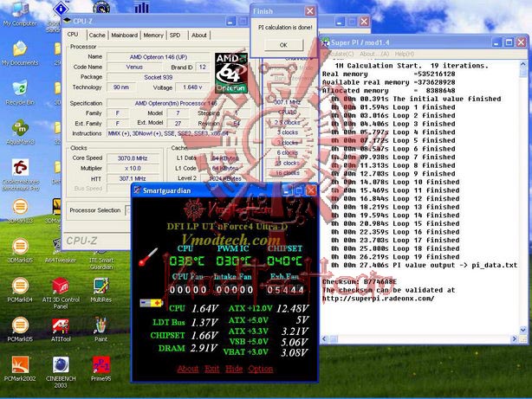The image size is (532, 399).
Task: Click the Option link in Smartguardian
Action: [x=261, y=369]
